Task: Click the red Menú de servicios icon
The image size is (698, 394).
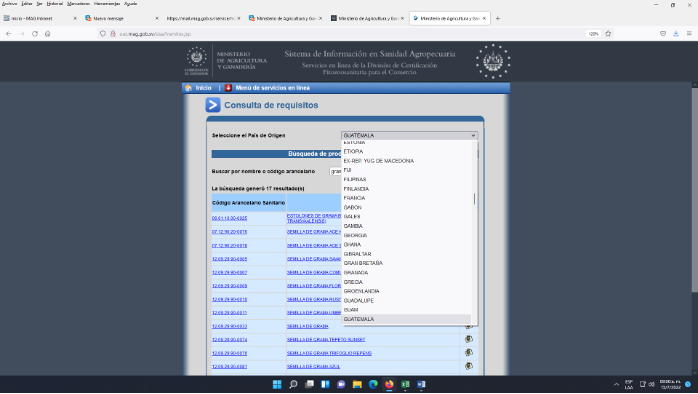Action: pos(228,88)
